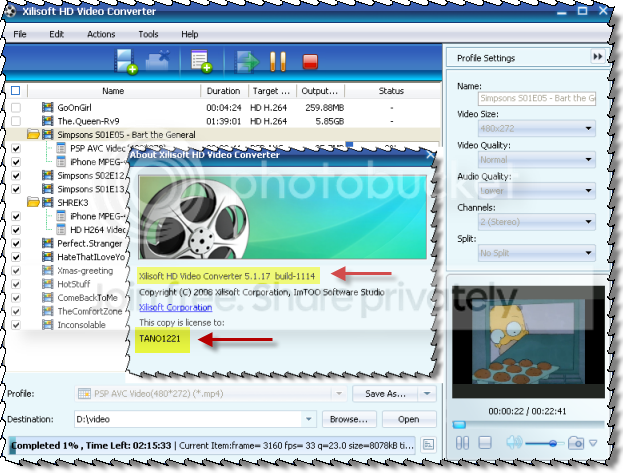Pause the preview player
This screenshot has width=623, height=473.
point(462,442)
